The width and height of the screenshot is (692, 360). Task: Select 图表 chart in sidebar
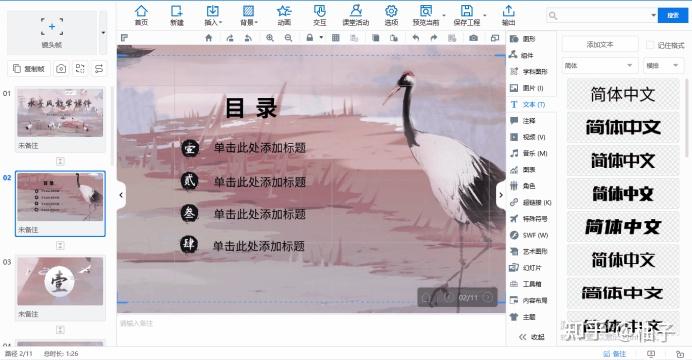(x=523, y=169)
